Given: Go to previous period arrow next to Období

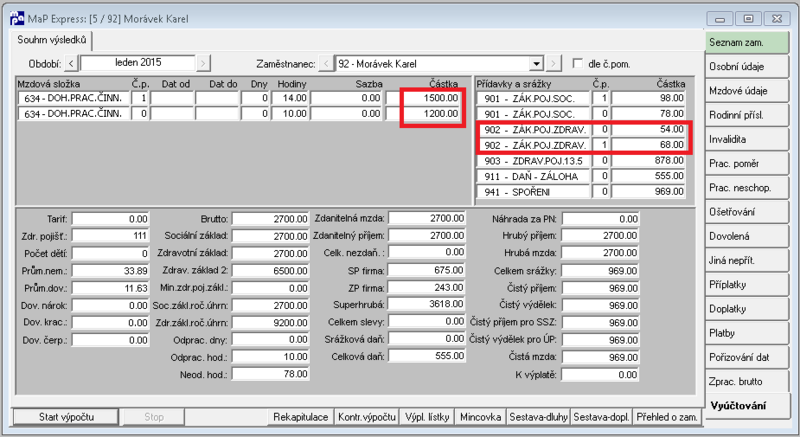Looking at the screenshot, I should click(x=71, y=64).
